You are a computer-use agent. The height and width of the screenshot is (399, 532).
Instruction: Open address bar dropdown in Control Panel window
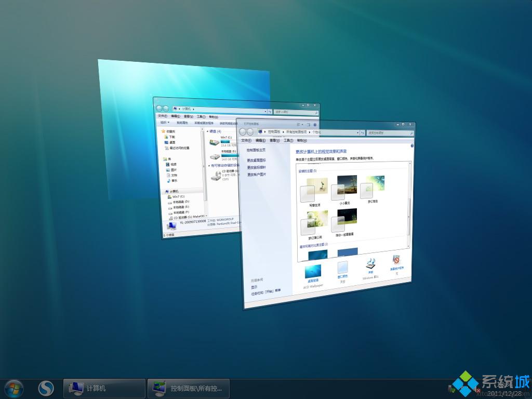tap(357, 132)
